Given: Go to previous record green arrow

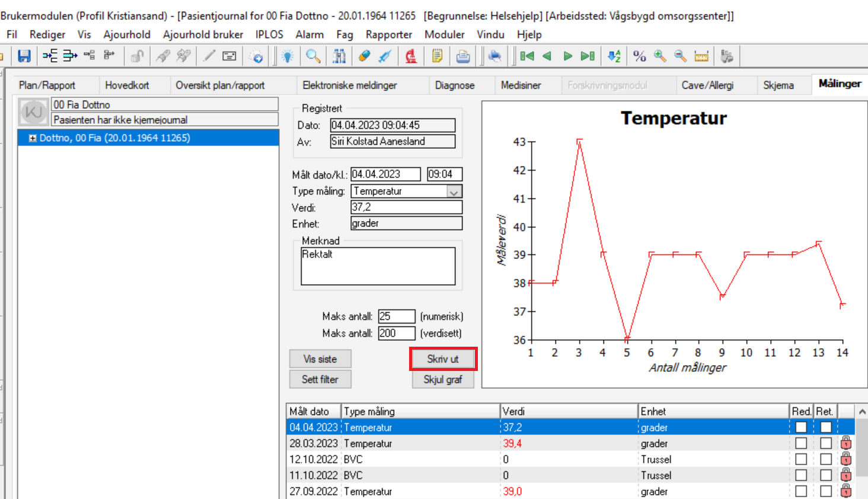Looking at the screenshot, I should [x=547, y=56].
